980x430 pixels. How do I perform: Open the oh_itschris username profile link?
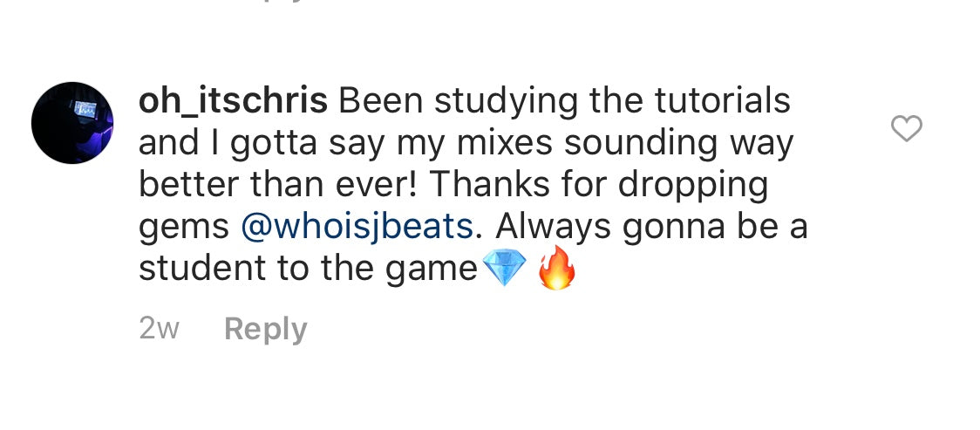click(233, 103)
